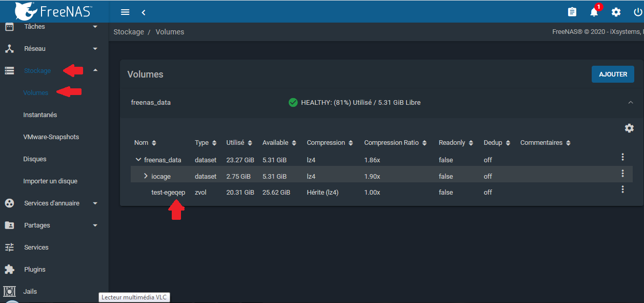Open the freenas_data dataset row options menu
644x303 pixels.
[622, 157]
